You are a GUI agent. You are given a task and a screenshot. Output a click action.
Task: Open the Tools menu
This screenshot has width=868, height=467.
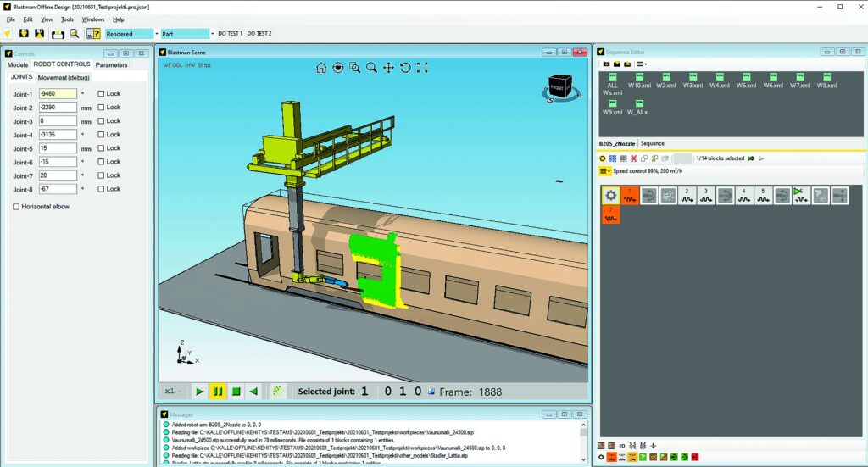tap(67, 19)
